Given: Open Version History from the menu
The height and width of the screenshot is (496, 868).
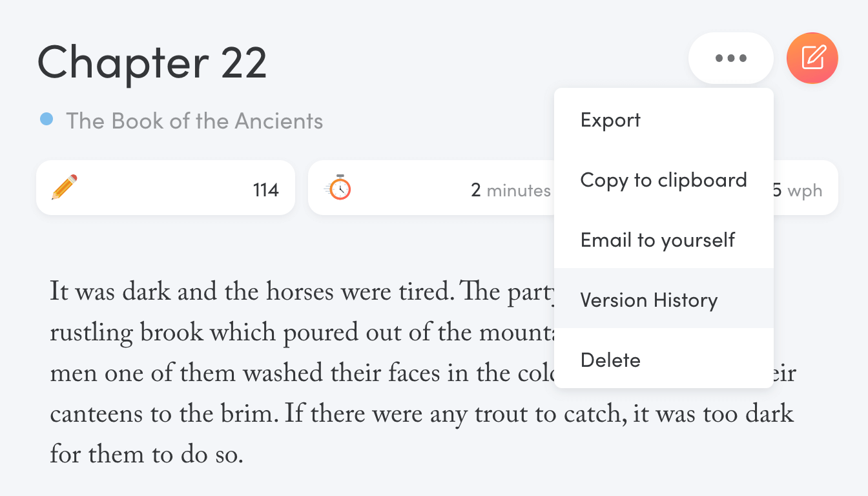Looking at the screenshot, I should click(664, 300).
